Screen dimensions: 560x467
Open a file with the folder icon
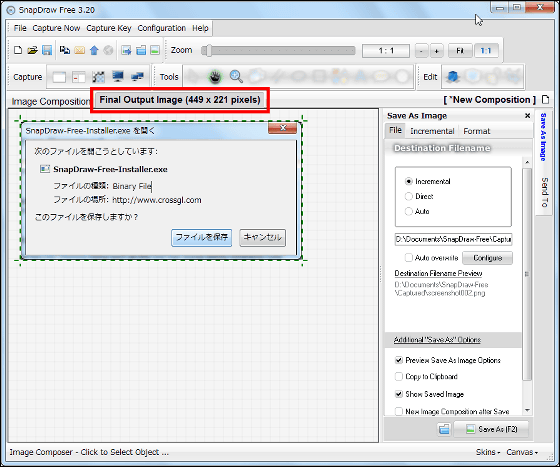tap(32, 50)
